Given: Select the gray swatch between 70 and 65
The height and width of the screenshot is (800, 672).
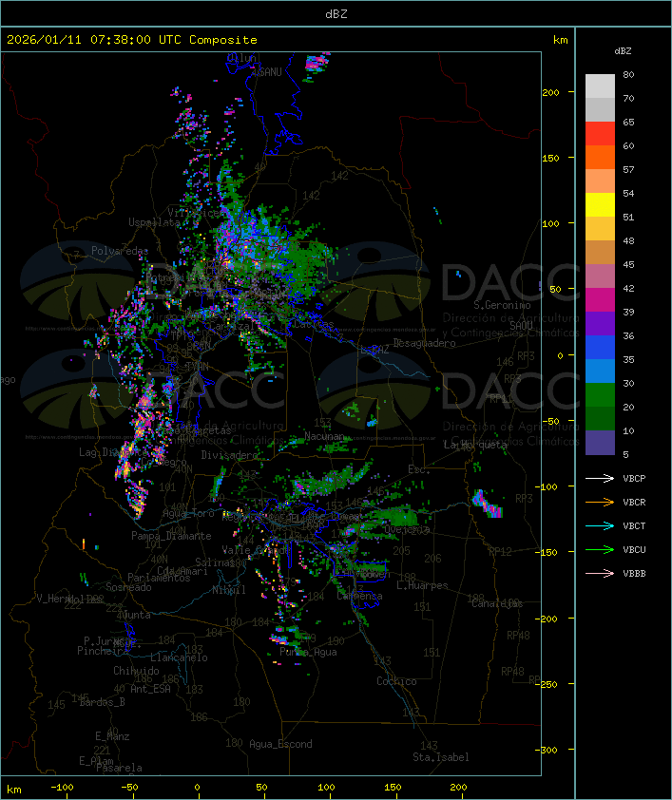Looking at the screenshot, I should tap(600, 109).
